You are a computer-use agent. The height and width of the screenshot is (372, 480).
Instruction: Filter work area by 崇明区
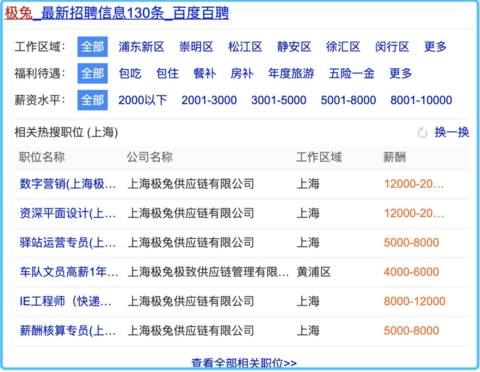196,47
